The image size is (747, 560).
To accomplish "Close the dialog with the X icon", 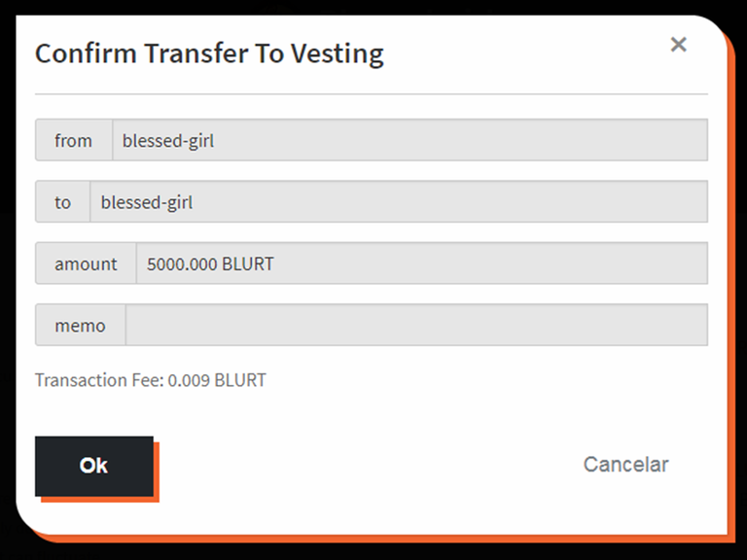I will pyautogui.click(x=678, y=45).
